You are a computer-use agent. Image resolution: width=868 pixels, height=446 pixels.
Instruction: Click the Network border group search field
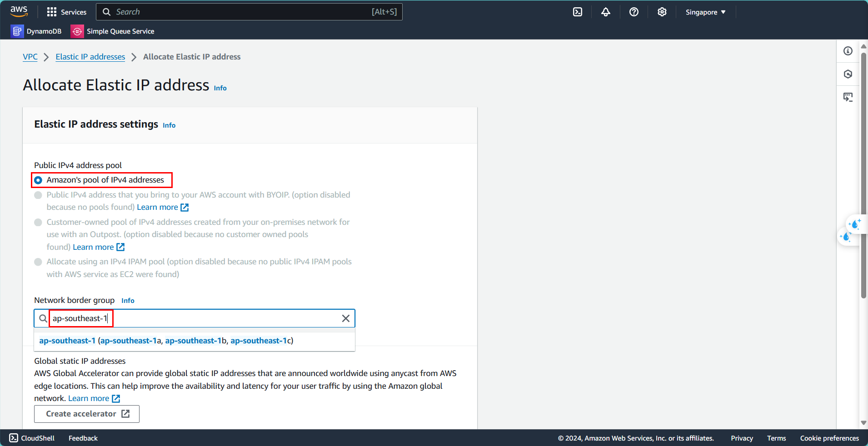point(195,318)
